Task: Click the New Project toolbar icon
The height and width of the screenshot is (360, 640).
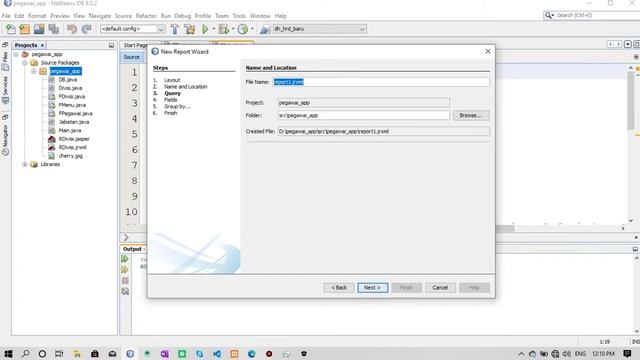Action: click(24, 29)
